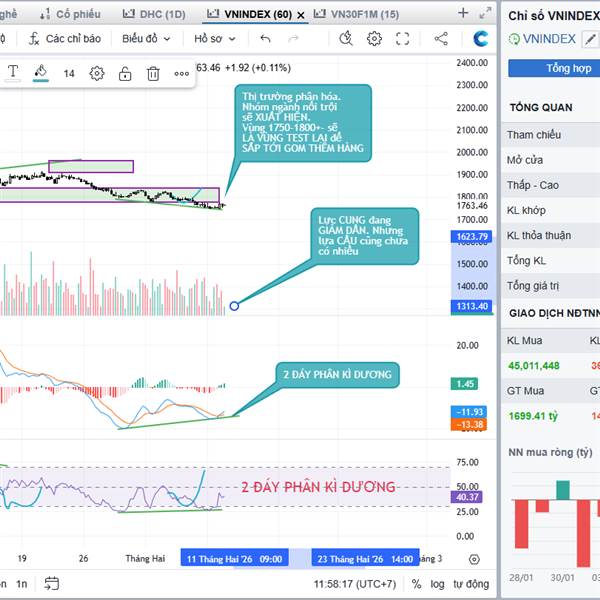This screenshot has height=600, width=600.
Task: Click the Lực CUNG đang GIẢM DẦN callout
Action: tap(365, 236)
